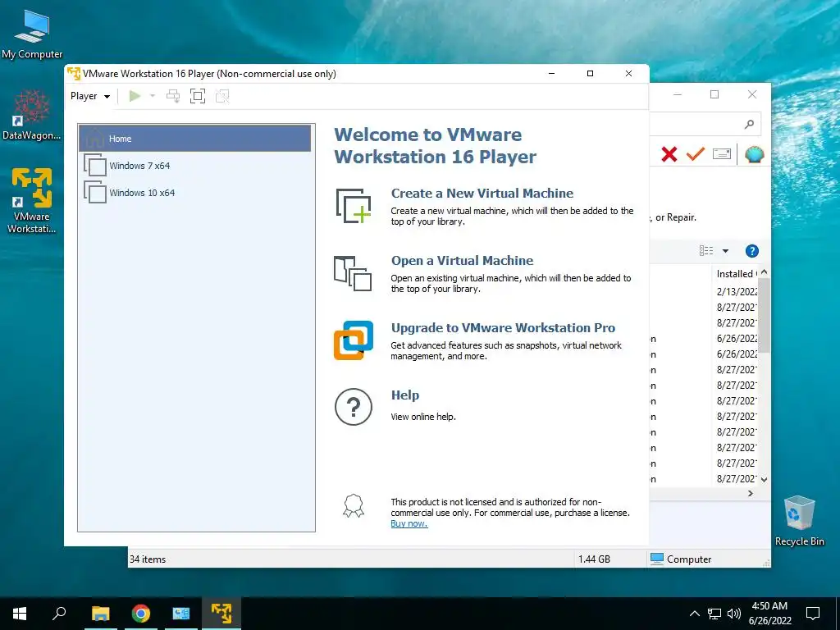
Task: Click the Unity mode toolbar icon
Action: pos(222,96)
